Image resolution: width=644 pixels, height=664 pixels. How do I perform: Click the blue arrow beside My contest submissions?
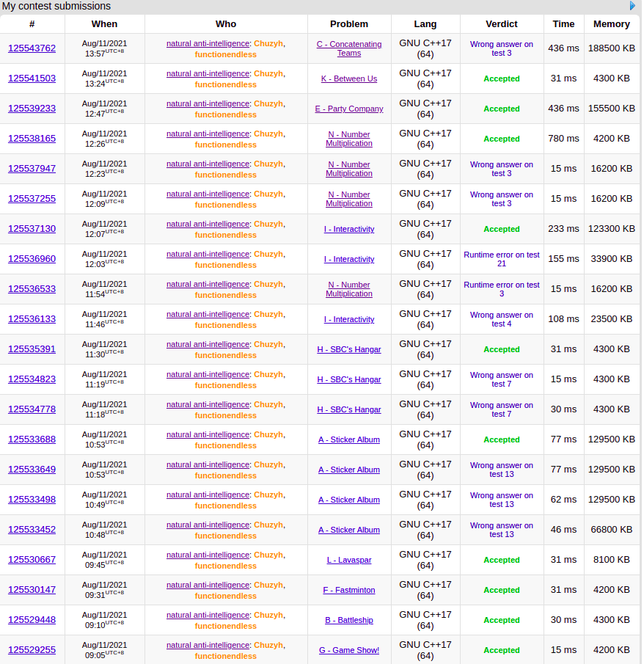pyautogui.click(x=633, y=6)
